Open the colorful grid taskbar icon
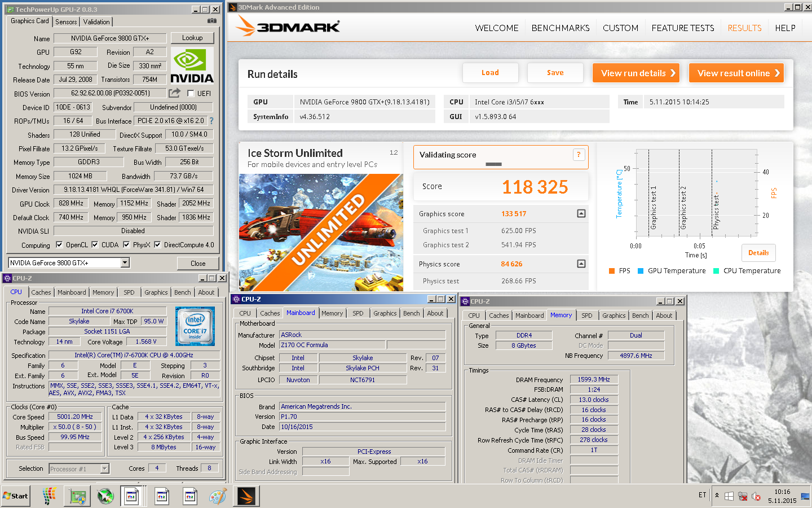 [50, 496]
